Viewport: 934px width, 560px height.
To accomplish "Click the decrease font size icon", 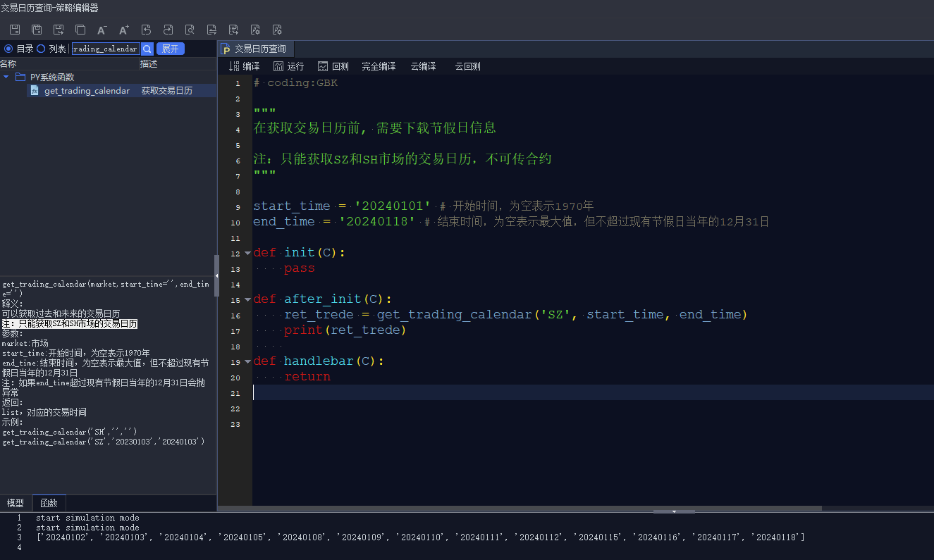I will point(102,30).
